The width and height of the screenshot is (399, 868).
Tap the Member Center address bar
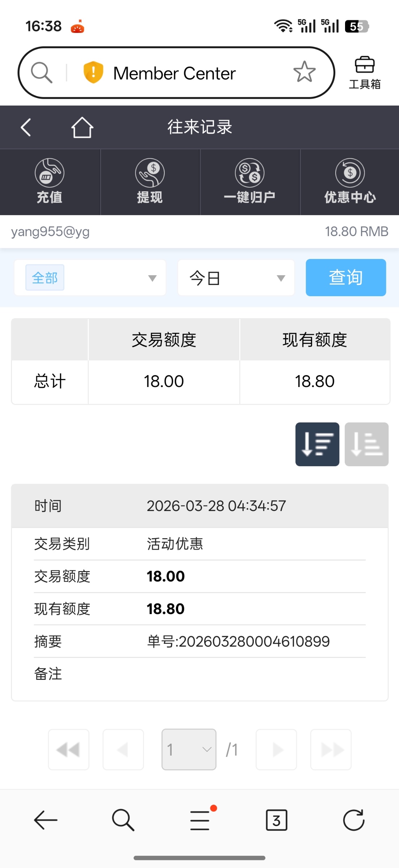(175, 73)
